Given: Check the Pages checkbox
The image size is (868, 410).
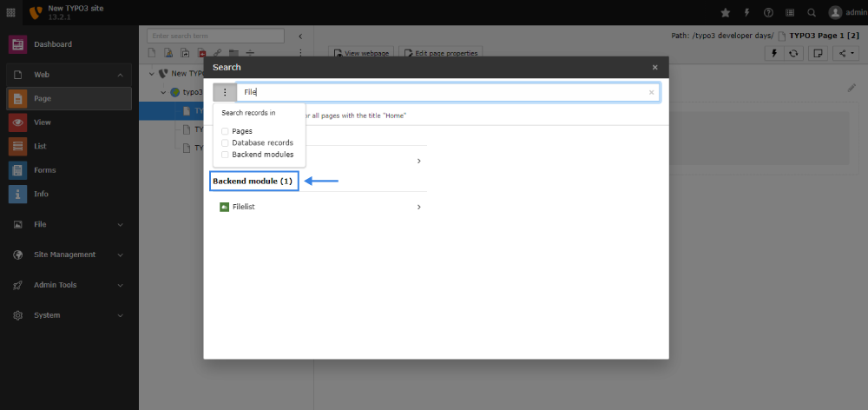Looking at the screenshot, I should [x=225, y=131].
